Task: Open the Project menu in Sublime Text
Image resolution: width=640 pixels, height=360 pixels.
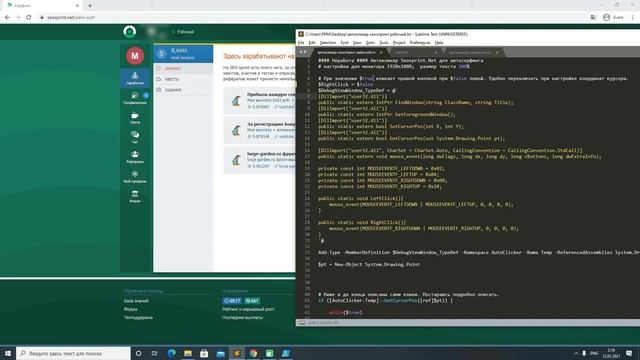Action: [x=399, y=42]
